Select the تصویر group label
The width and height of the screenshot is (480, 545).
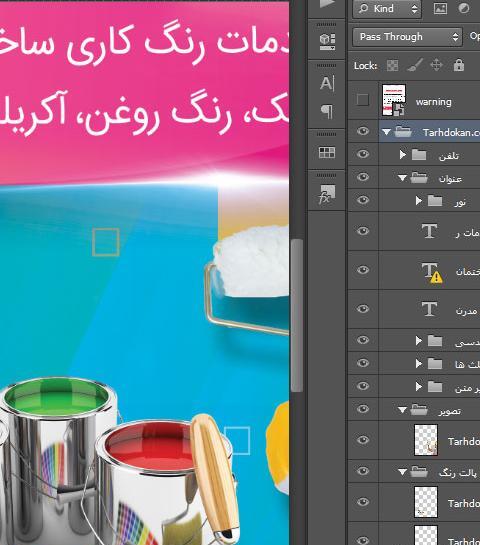pos(449,411)
